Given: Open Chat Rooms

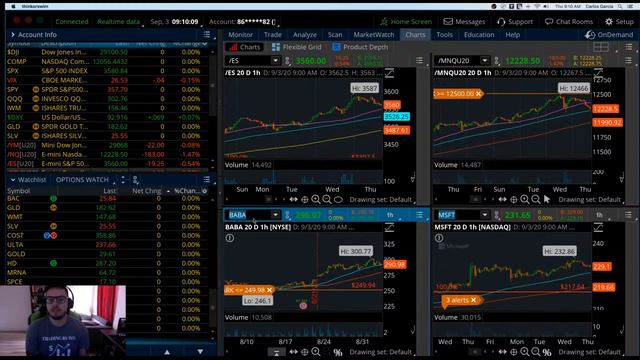Looking at the screenshot, I should click(569, 22).
